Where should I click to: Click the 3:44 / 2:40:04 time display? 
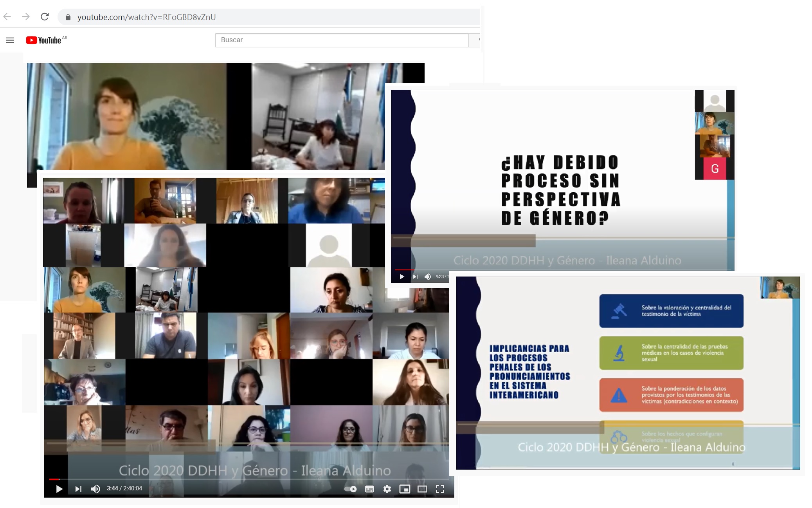124,488
